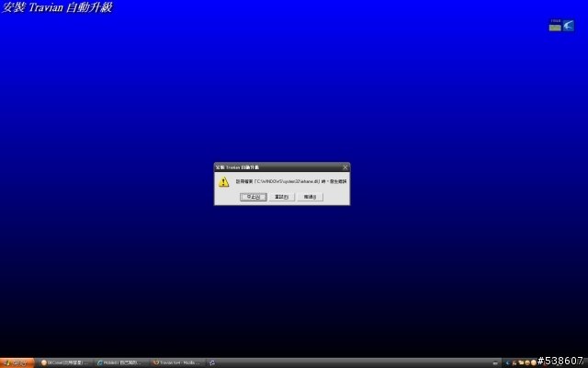This screenshot has height=368, width=588.
Task: Click the installer icon in the taskbar
Action: 212,362
